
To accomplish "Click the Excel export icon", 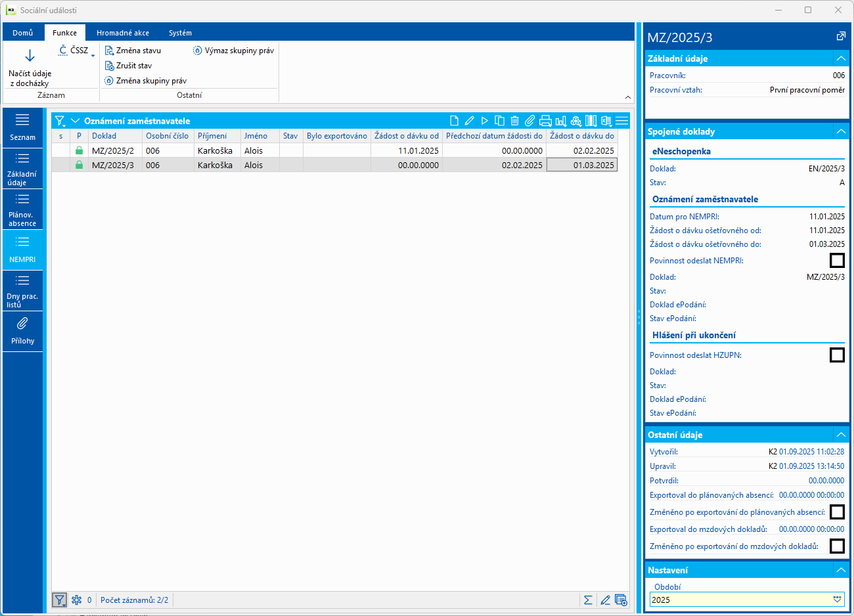I will [x=606, y=121].
